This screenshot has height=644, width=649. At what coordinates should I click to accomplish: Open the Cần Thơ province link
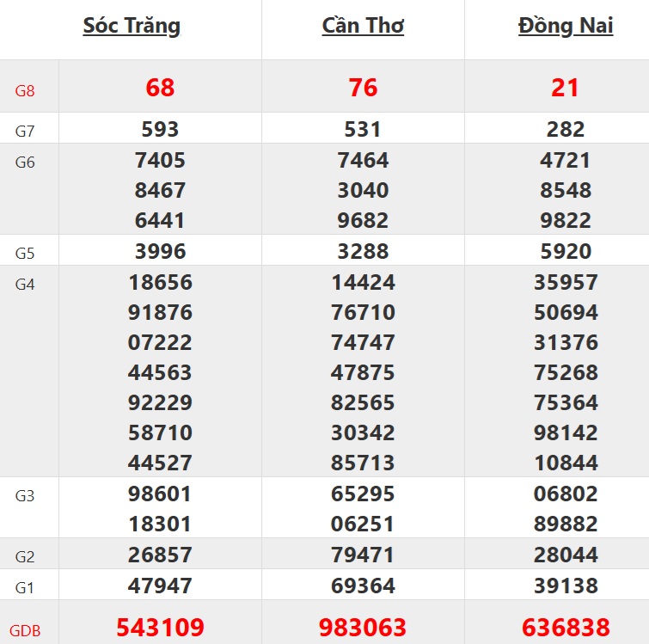363,26
